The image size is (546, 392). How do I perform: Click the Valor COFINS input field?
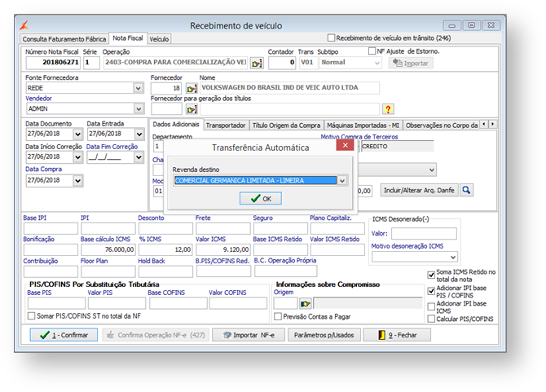238,303
